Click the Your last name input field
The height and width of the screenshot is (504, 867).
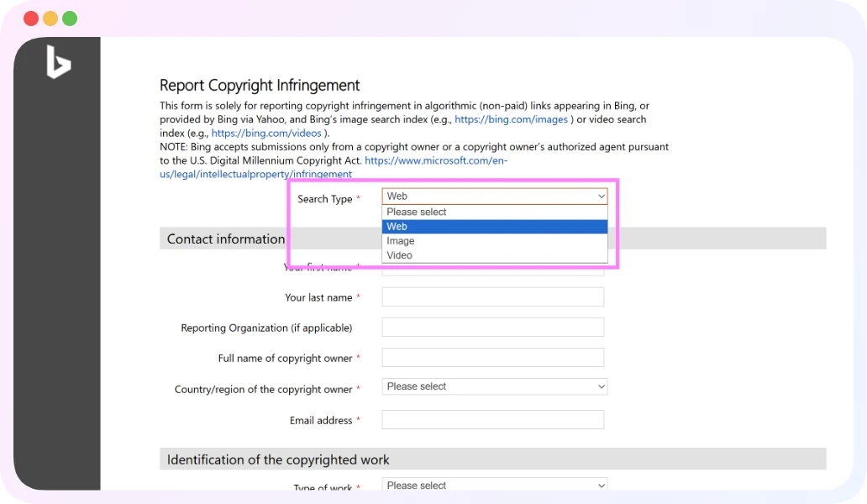(493, 297)
